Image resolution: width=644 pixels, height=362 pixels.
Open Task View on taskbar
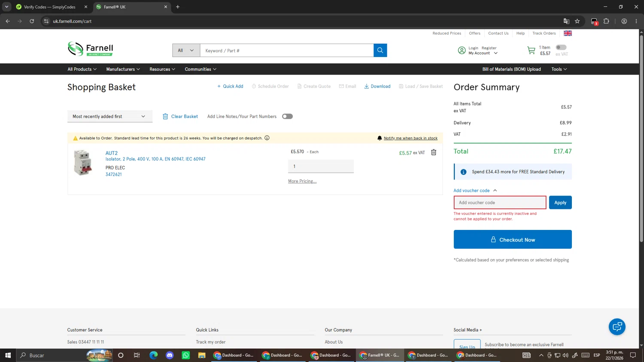pos(137,355)
